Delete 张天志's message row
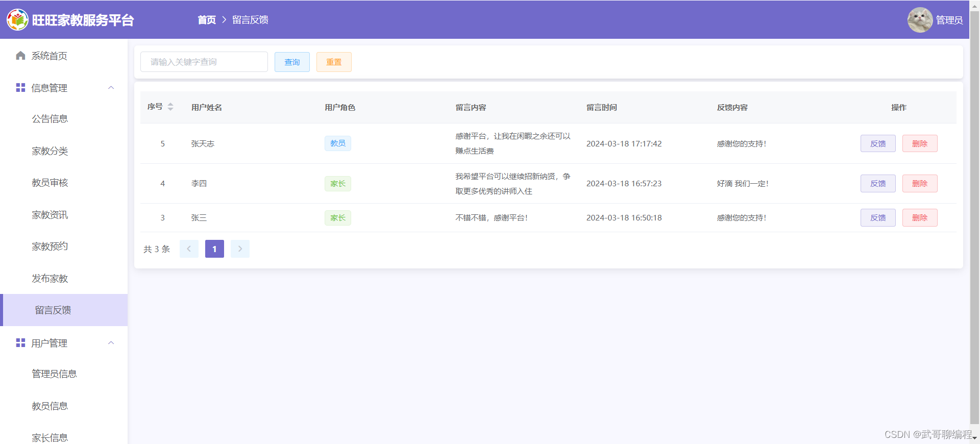Screen dimensions: 980x444 pyautogui.click(x=920, y=143)
